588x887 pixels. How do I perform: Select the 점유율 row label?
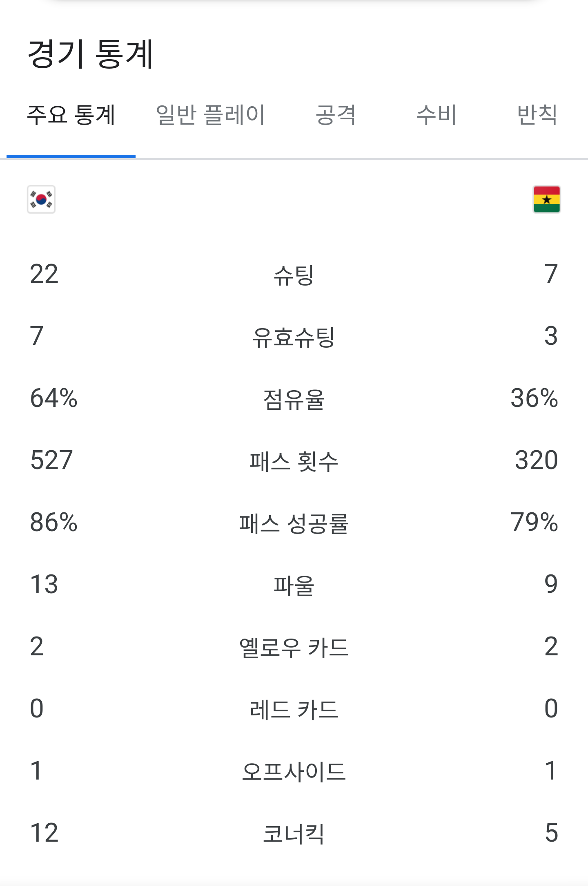pyautogui.click(x=294, y=399)
